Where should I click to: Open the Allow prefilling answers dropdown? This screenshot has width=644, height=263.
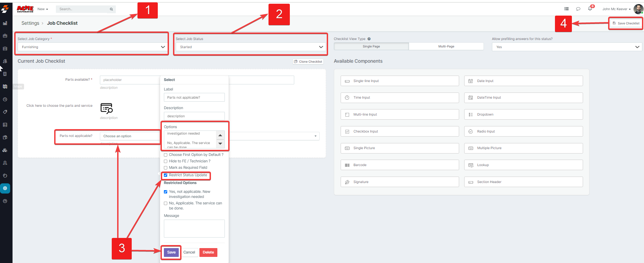coord(567,47)
